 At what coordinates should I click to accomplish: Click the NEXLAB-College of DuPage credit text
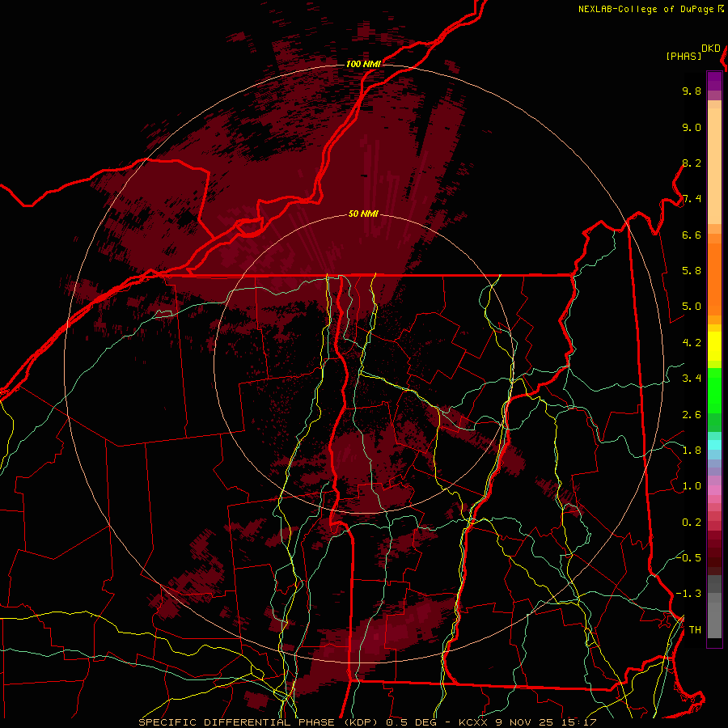pos(645,9)
